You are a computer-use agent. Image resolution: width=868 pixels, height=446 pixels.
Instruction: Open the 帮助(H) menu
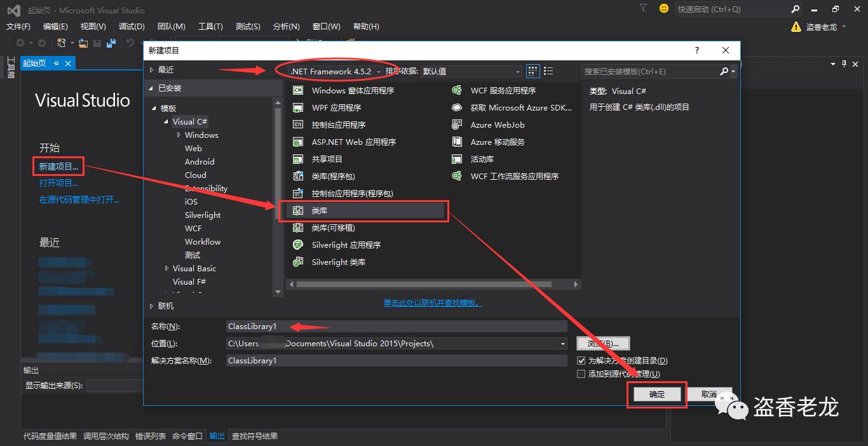tap(365, 27)
